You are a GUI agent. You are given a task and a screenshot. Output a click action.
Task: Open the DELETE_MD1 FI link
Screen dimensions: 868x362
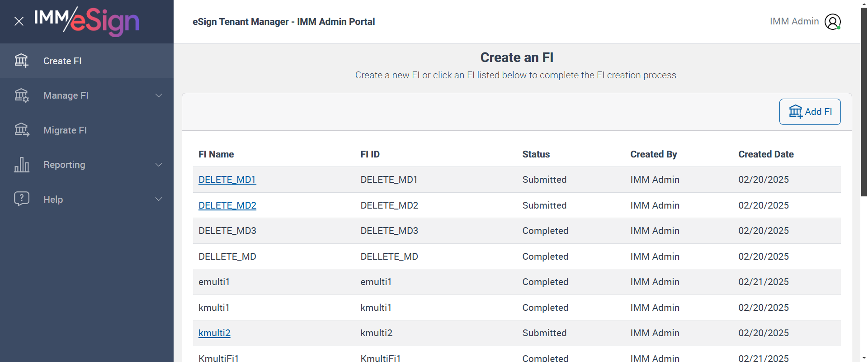(227, 180)
